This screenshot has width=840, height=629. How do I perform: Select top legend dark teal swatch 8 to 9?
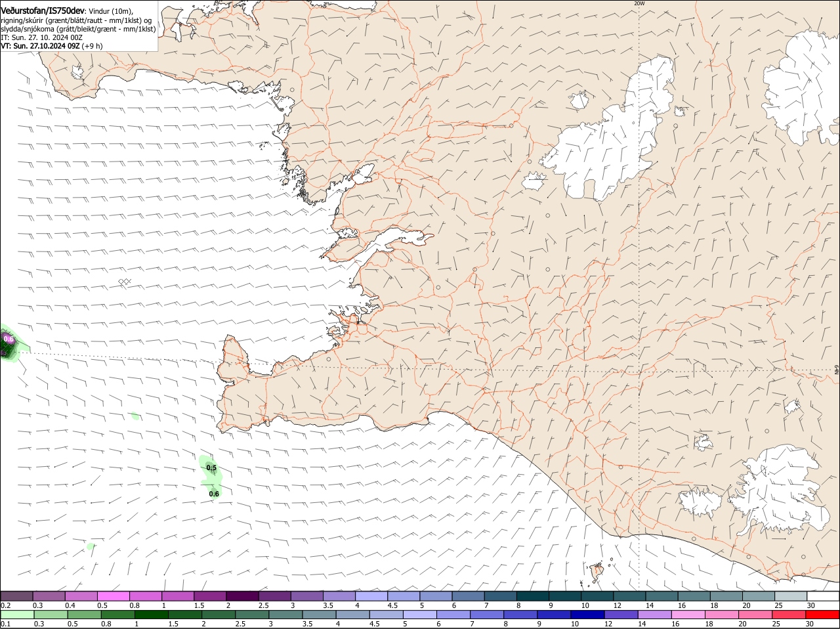(x=532, y=596)
